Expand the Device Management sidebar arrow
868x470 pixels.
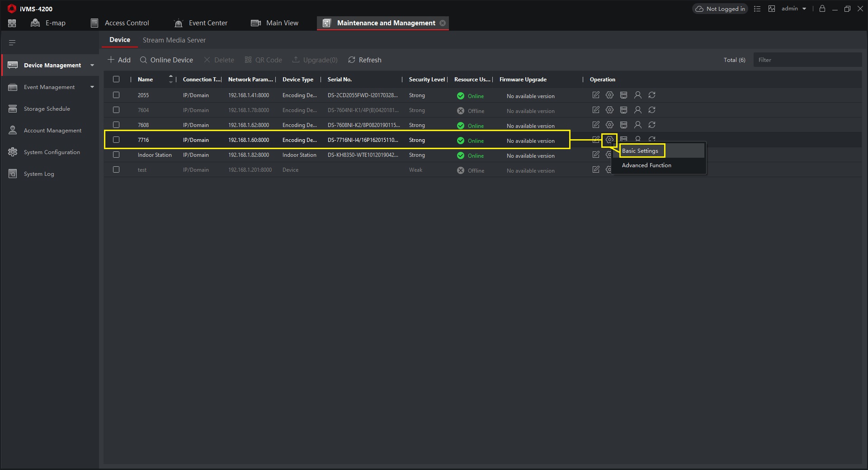click(x=92, y=65)
